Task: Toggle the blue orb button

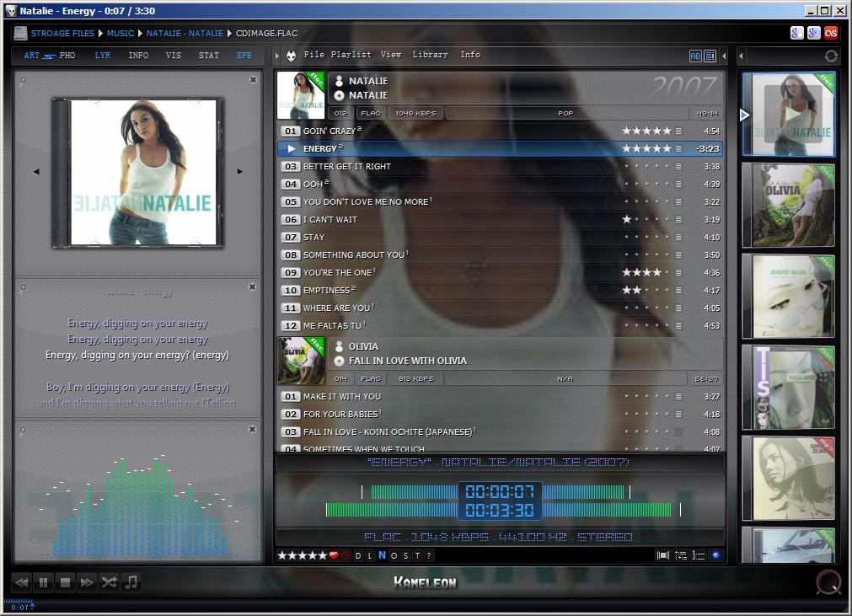Action: pos(715,555)
